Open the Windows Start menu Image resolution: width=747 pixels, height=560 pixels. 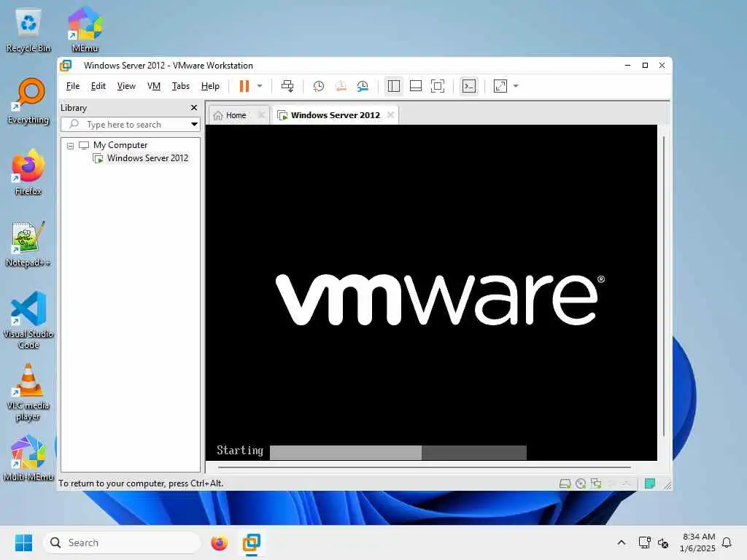[x=24, y=542]
